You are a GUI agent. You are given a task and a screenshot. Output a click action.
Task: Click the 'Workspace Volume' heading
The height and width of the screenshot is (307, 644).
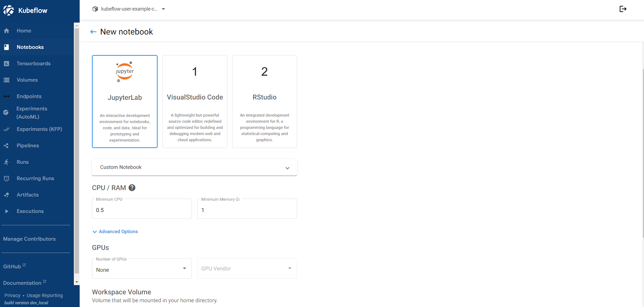coord(121,292)
